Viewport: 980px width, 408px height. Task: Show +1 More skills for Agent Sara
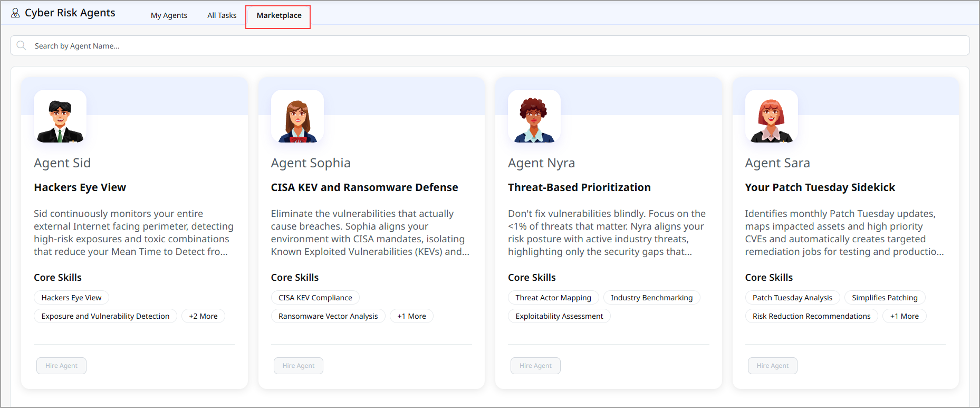click(904, 316)
